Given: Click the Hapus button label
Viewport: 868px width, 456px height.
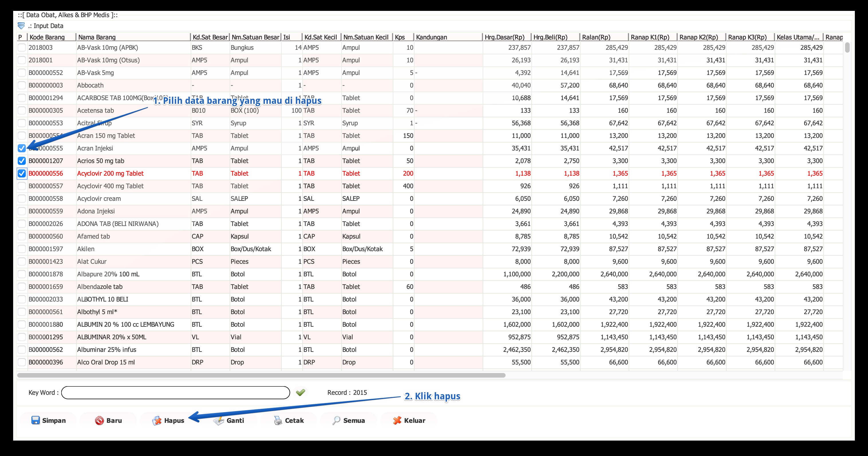Looking at the screenshot, I should pyautogui.click(x=174, y=420).
